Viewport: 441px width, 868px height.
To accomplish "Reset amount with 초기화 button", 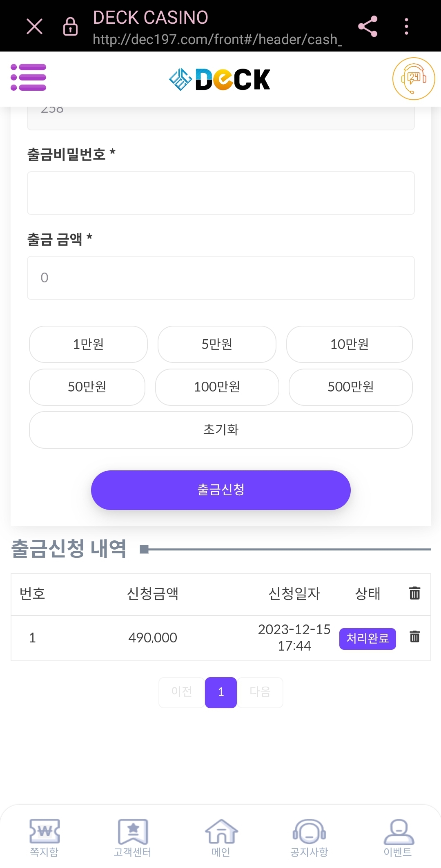I will (220, 430).
